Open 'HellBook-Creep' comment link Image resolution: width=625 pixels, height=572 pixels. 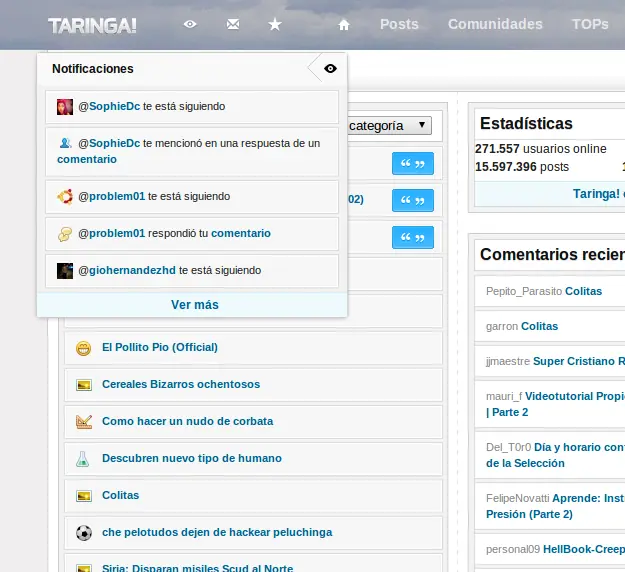584,550
